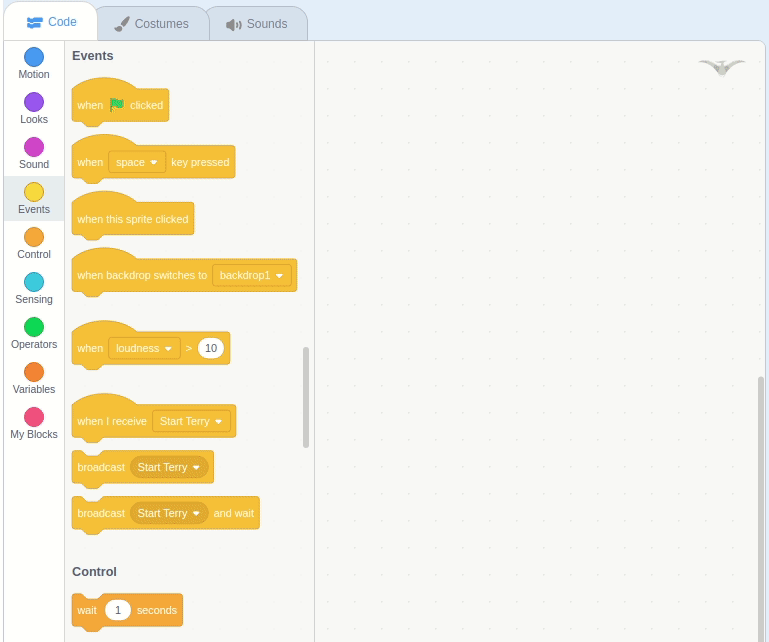
Task: Expand the space key dropdown
Action: (x=137, y=162)
